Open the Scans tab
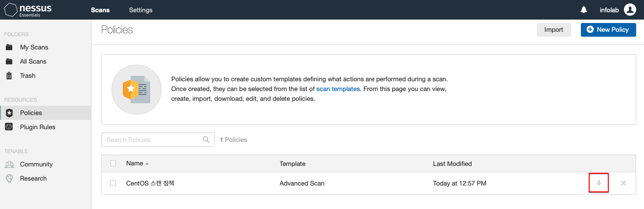This screenshot has width=644, height=209. click(x=100, y=10)
